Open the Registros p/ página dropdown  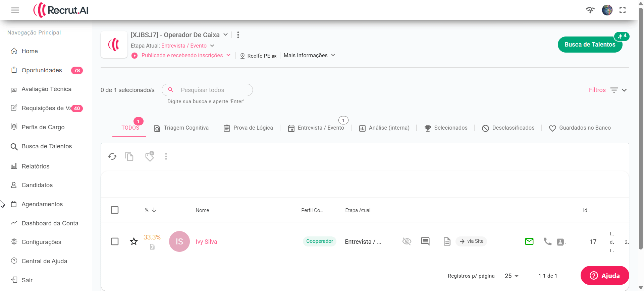pos(512,276)
